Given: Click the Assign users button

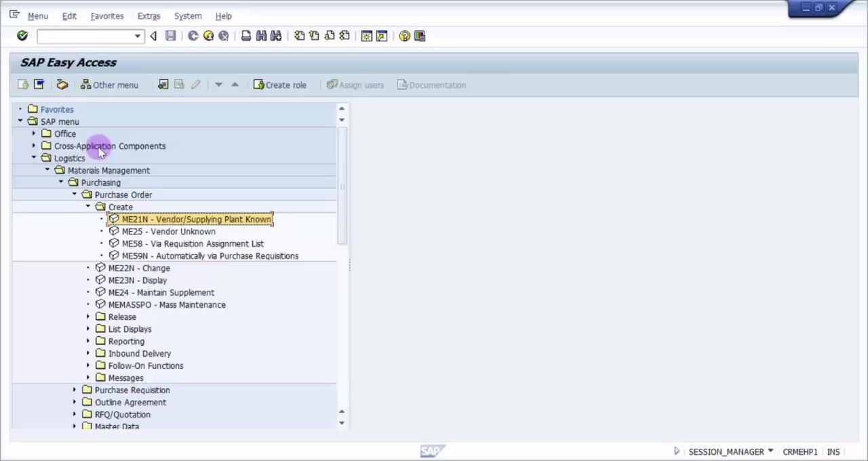Looking at the screenshot, I should coord(355,85).
